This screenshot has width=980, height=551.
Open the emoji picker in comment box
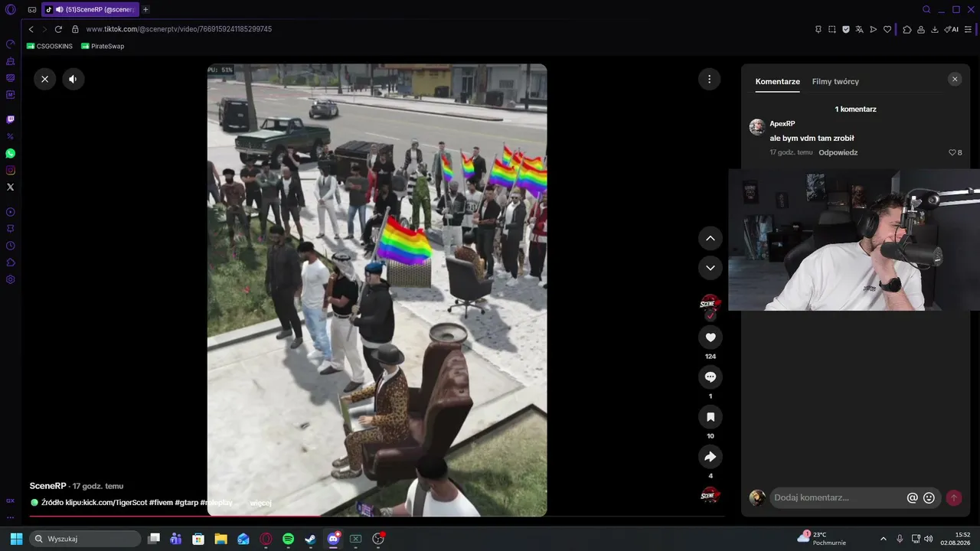tap(929, 497)
